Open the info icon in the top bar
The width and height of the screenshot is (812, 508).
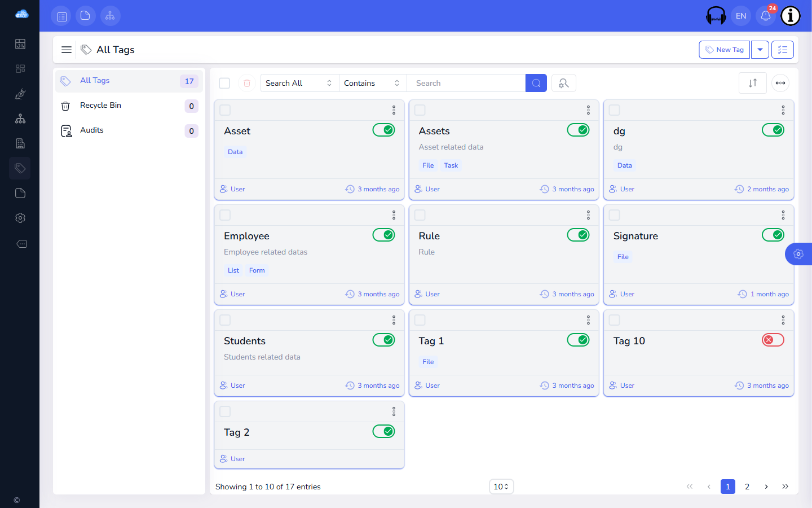pyautogui.click(x=791, y=16)
